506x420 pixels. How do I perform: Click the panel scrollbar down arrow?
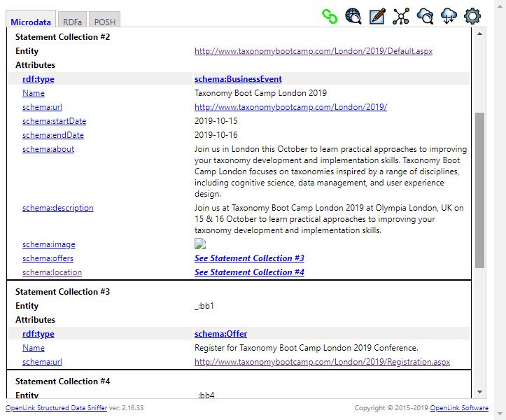click(x=479, y=392)
